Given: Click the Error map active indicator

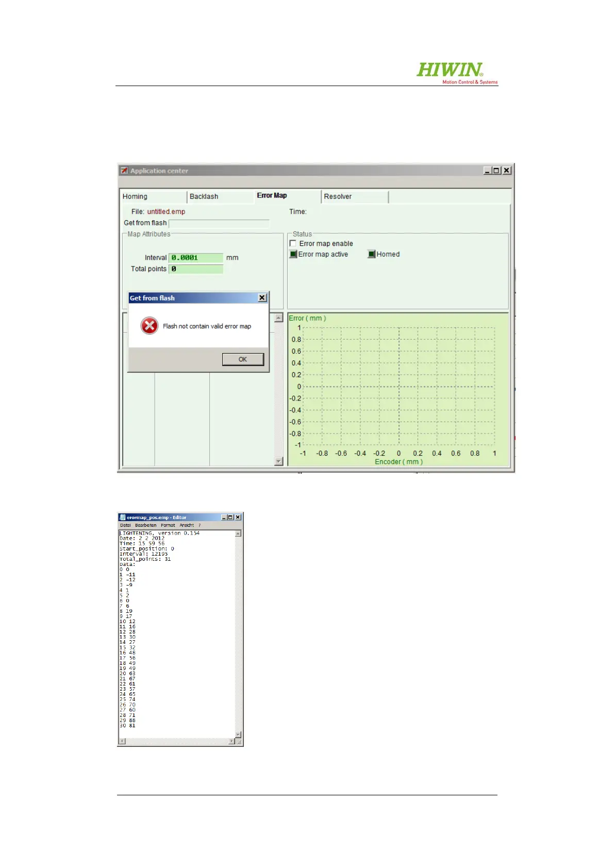Looking at the screenshot, I should click(x=293, y=254).
